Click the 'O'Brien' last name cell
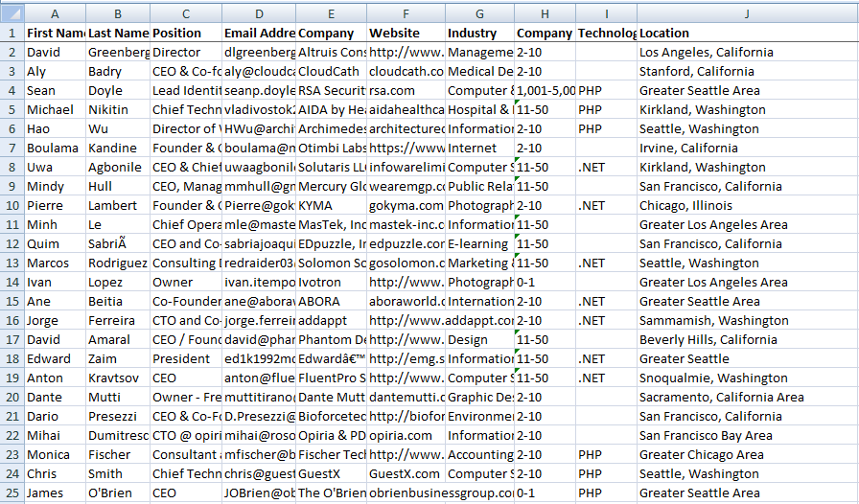Viewport: 859px width, 504px height. [118, 493]
